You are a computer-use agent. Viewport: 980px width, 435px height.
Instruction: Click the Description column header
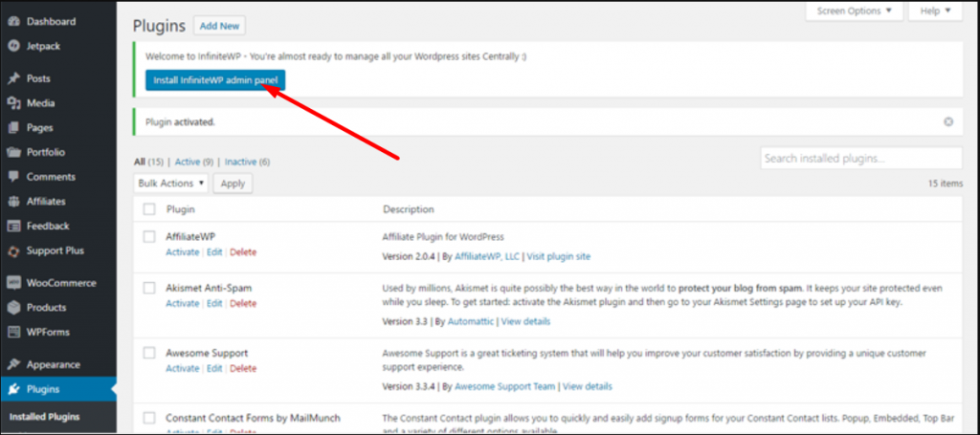[408, 209]
